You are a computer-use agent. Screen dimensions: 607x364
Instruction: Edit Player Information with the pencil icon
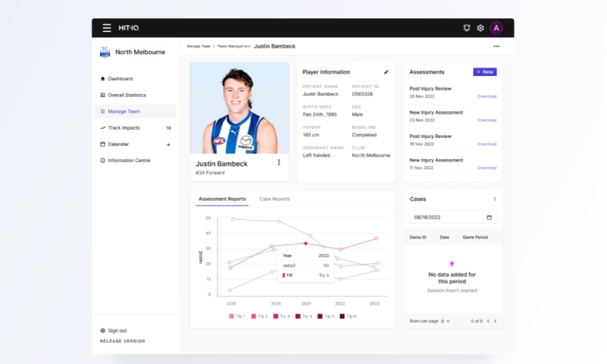[x=386, y=72]
